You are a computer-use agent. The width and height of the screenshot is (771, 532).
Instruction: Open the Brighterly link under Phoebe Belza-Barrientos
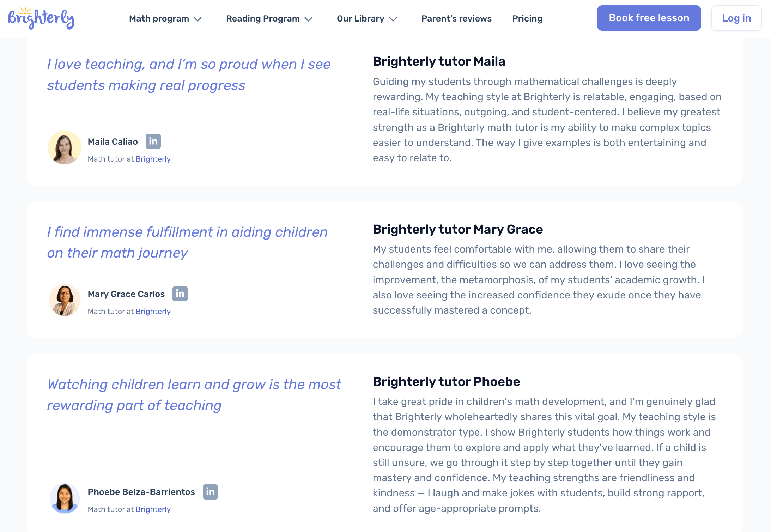click(153, 509)
